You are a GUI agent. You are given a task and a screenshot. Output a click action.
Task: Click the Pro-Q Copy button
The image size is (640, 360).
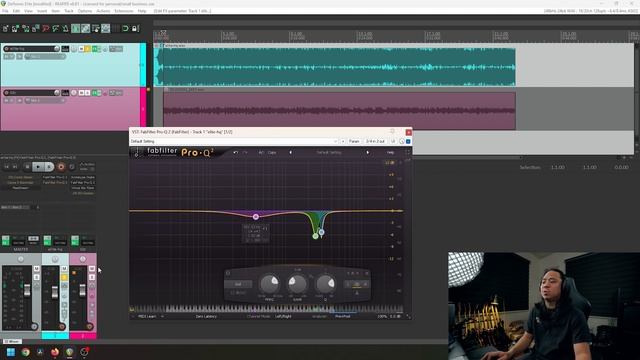click(x=272, y=152)
